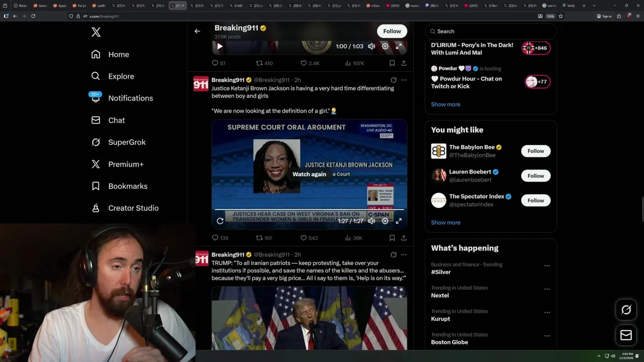Image resolution: width=644 pixels, height=362 pixels.
Task: Bookmark the post with 3.4K likes
Action: [x=392, y=63]
